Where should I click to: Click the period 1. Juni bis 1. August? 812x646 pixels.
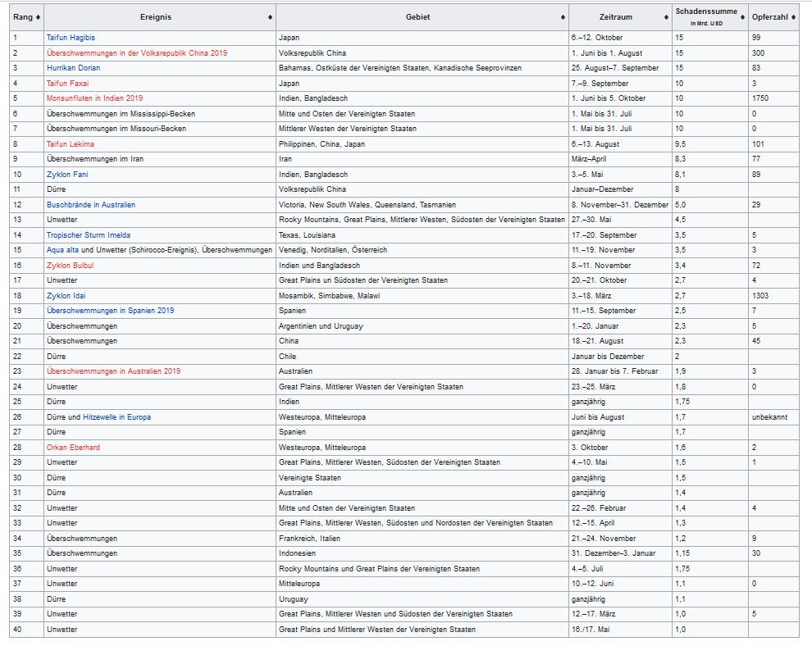607,52
